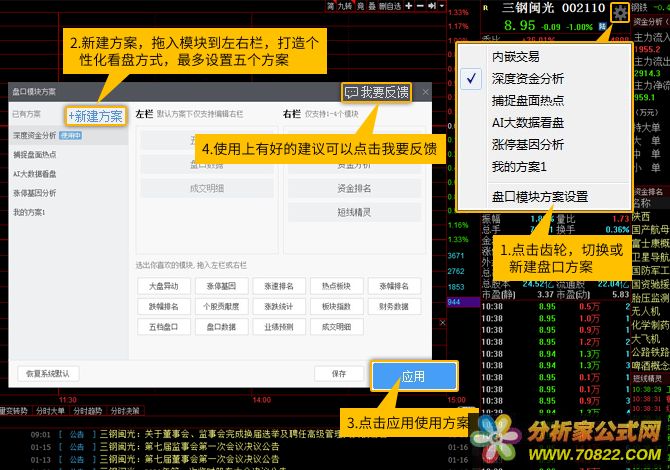Click +新建方案 to create a new scheme
Viewport: 670px width, 470px height.
pos(96,116)
